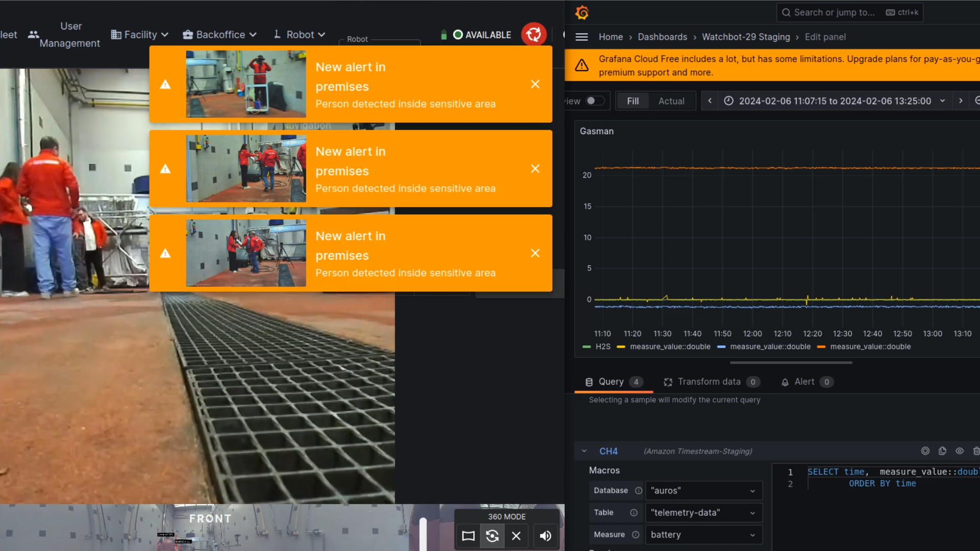Toggle the speaker audio icon
Image resolution: width=980 pixels, height=551 pixels.
click(545, 536)
